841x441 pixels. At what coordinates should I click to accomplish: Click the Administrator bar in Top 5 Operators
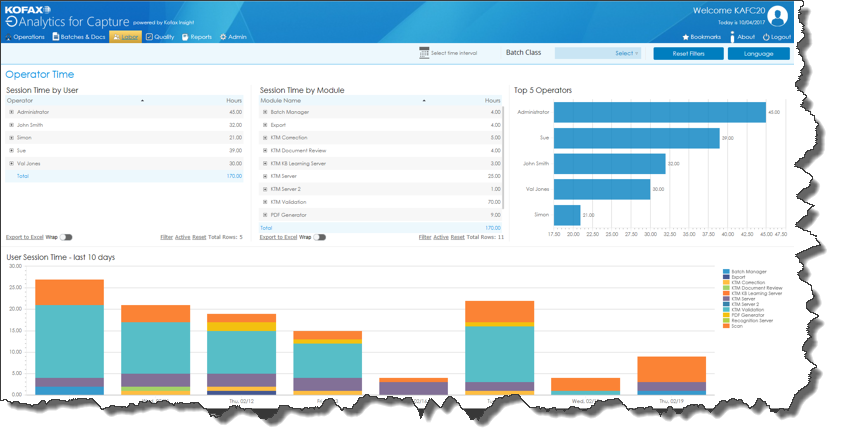coord(660,112)
